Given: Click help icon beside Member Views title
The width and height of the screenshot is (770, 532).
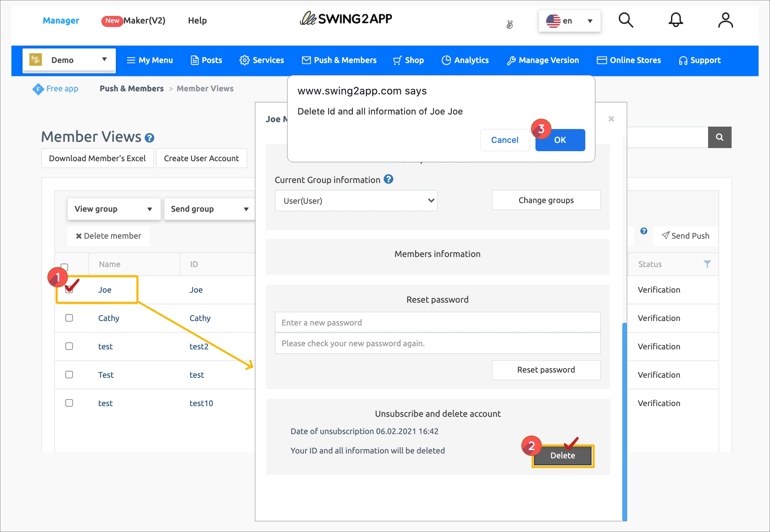Looking at the screenshot, I should coord(149,138).
